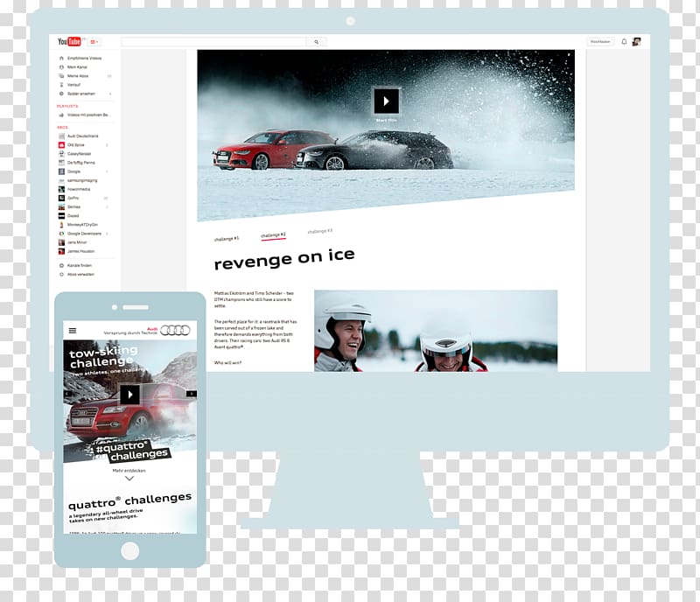This screenshot has height=602, width=700.
Task: Click the Jens Minor channel avatar
Action: [61, 242]
